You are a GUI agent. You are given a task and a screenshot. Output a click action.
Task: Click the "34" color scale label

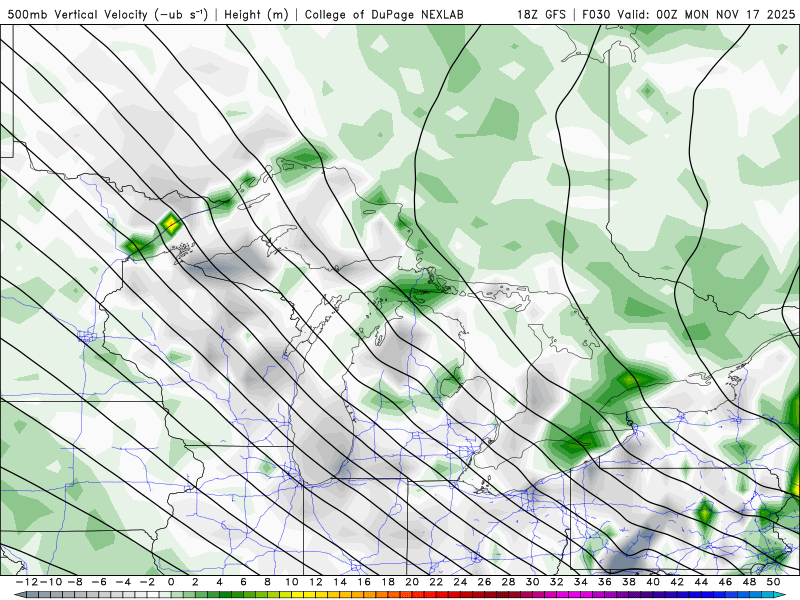click(581, 582)
